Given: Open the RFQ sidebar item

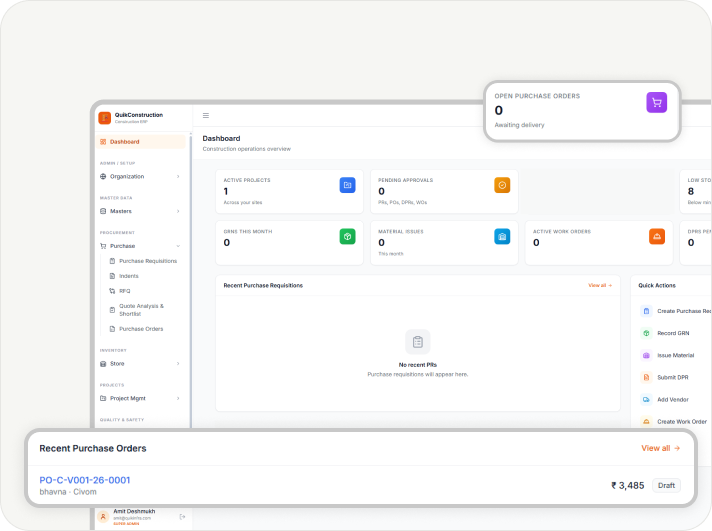Looking at the screenshot, I should point(125,291).
